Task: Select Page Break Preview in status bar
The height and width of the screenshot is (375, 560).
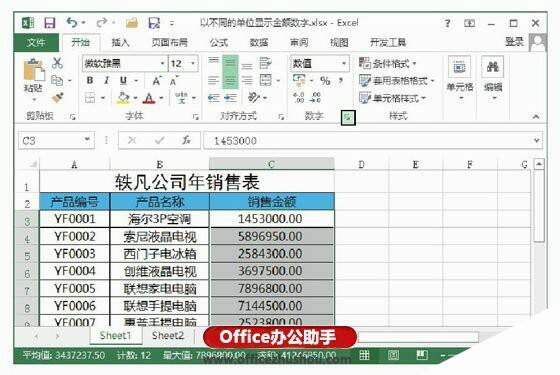Action: click(422, 355)
